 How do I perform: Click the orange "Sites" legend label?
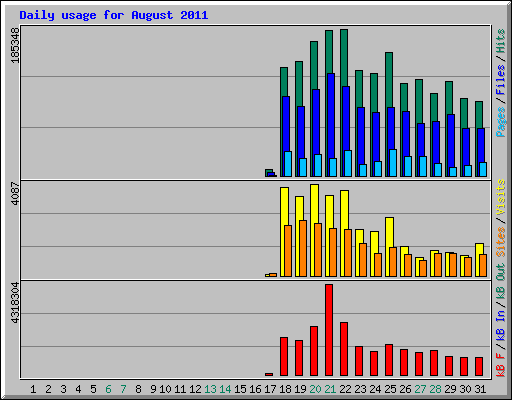click(x=501, y=242)
